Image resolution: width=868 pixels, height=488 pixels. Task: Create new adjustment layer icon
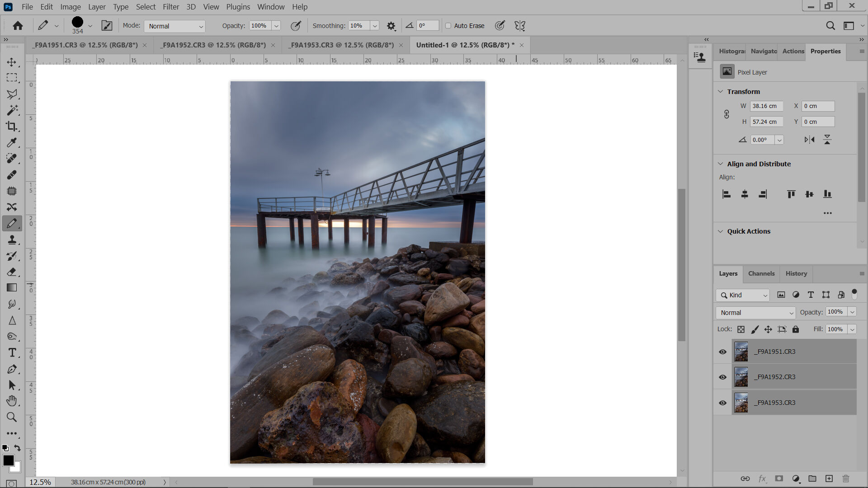[x=796, y=479]
